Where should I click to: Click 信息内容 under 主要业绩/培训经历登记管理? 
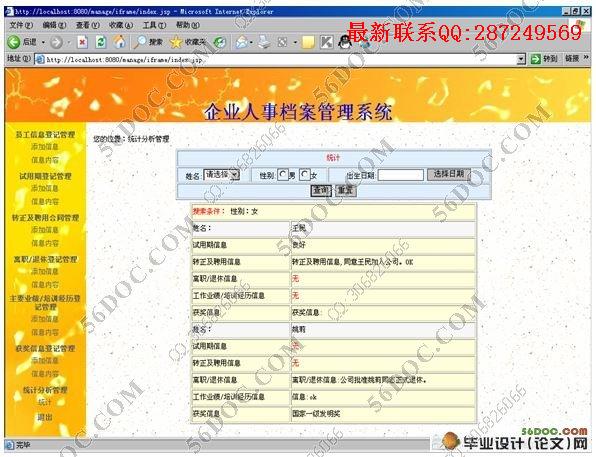(x=45, y=332)
